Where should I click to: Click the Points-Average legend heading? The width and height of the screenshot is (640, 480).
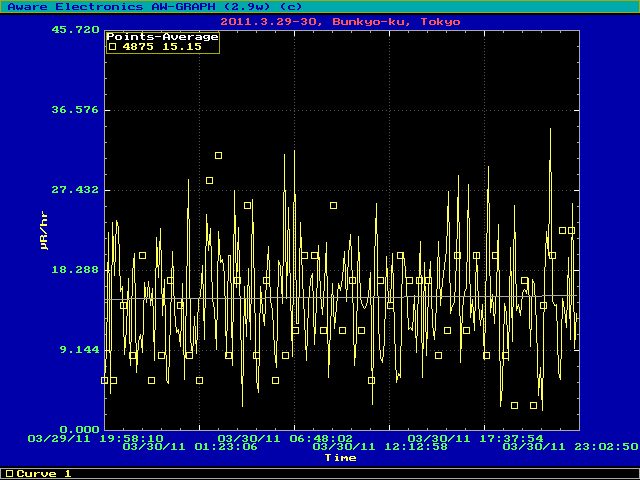[x=162, y=37]
